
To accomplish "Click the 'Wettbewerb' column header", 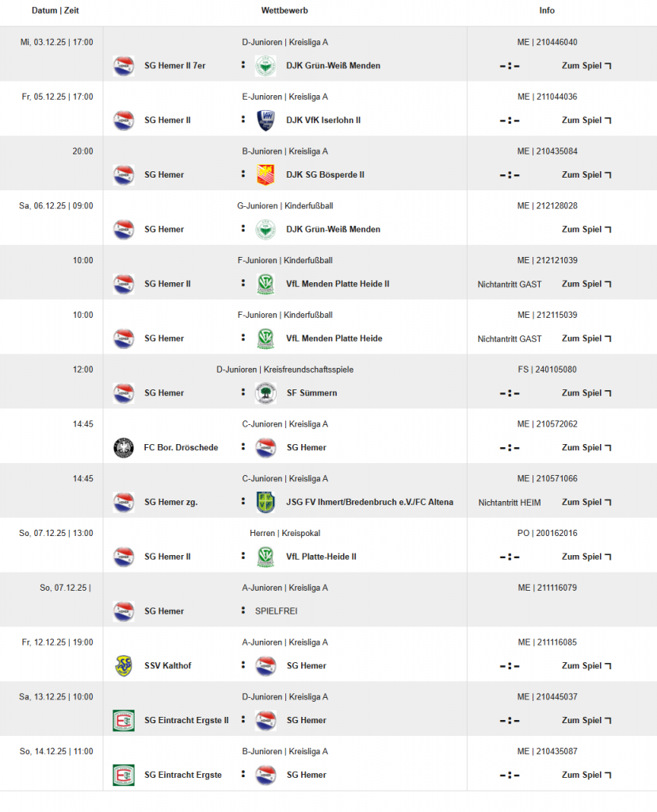I will pyautogui.click(x=285, y=11).
